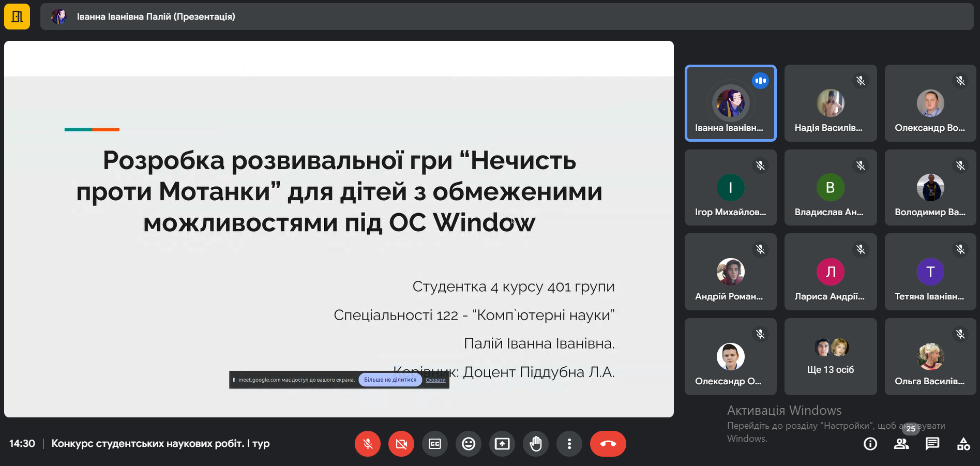Click the muted mic icon on Лариса's tile
The width and height of the screenshot is (980, 466).
pos(861,249)
